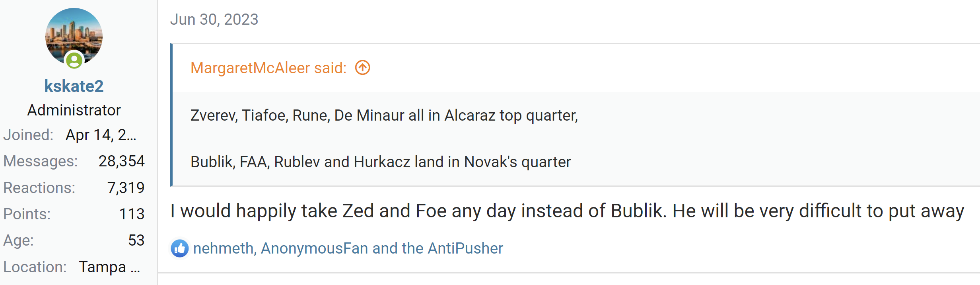The height and width of the screenshot is (285, 980).
Task: Open AnonymousFan's profile from the reactions list
Action: (314, 248)
